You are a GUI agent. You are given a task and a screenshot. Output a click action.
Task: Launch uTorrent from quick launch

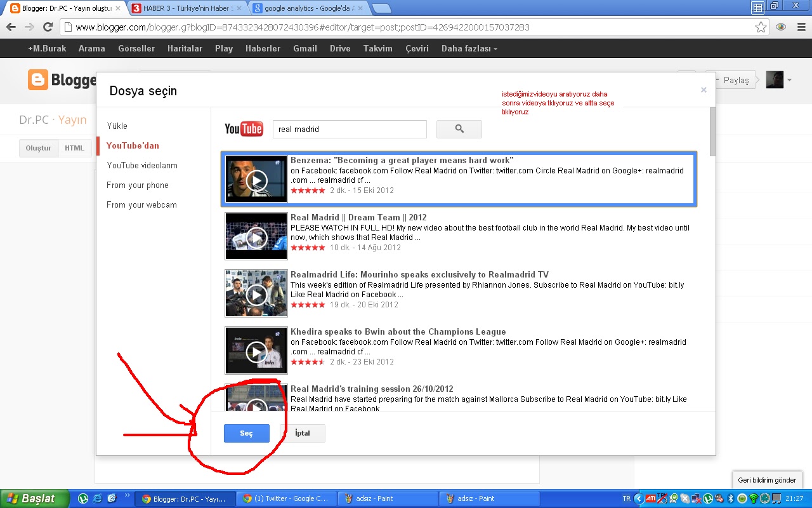(83, 498)
